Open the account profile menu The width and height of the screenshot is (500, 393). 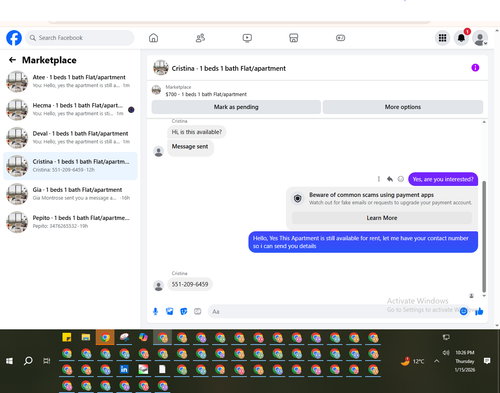[x=480, y=38]
